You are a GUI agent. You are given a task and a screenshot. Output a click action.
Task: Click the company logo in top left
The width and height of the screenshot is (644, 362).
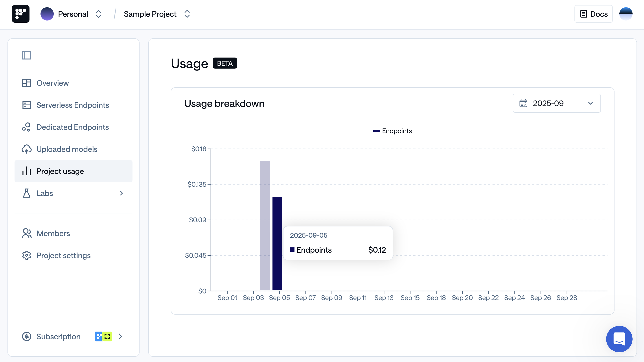point(20,14)
